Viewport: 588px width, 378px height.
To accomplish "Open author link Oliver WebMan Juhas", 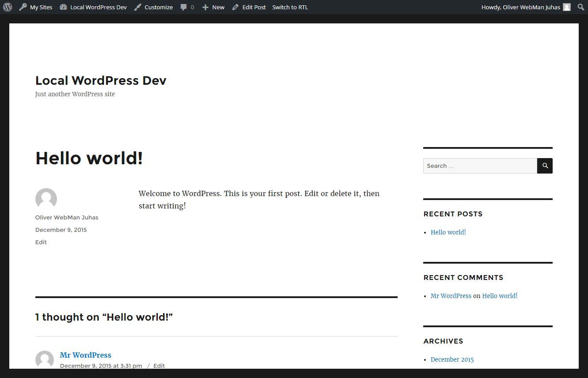I will tap(67, 217).
